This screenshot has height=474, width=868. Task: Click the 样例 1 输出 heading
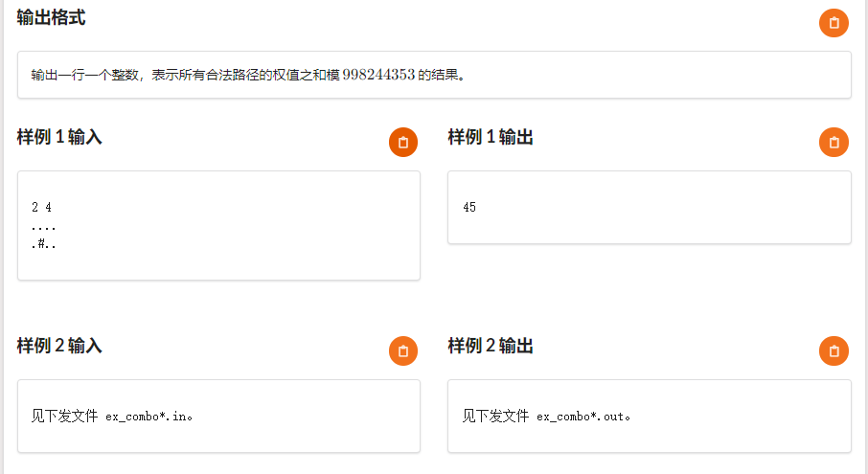coord(491,137)
